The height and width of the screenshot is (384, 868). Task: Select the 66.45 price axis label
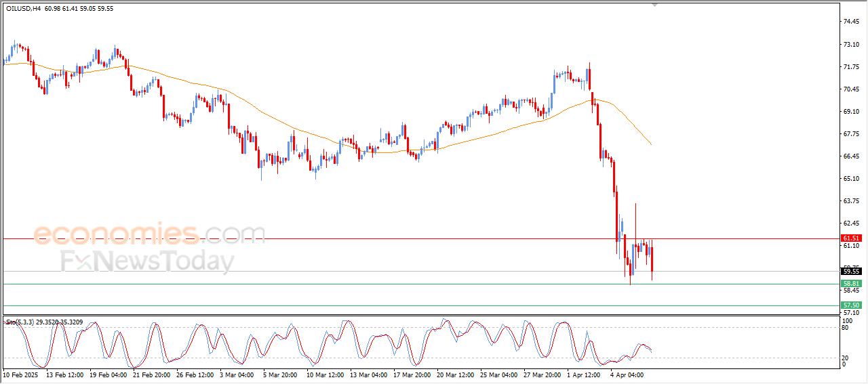click(852, 156)
